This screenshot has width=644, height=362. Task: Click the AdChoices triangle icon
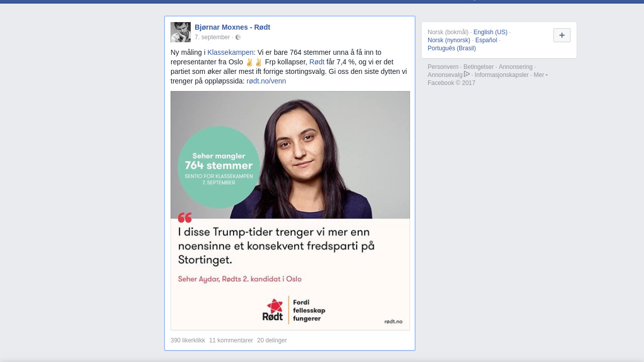pos(467,74)
